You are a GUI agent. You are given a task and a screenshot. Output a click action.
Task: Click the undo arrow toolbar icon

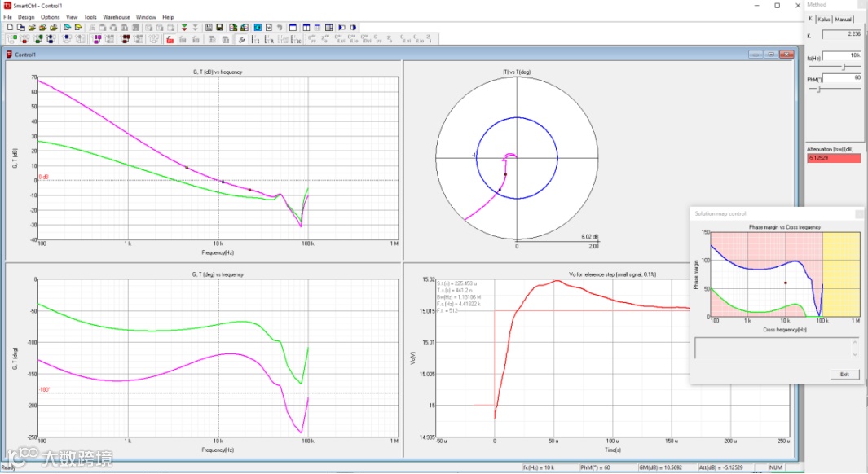[280, 27]
